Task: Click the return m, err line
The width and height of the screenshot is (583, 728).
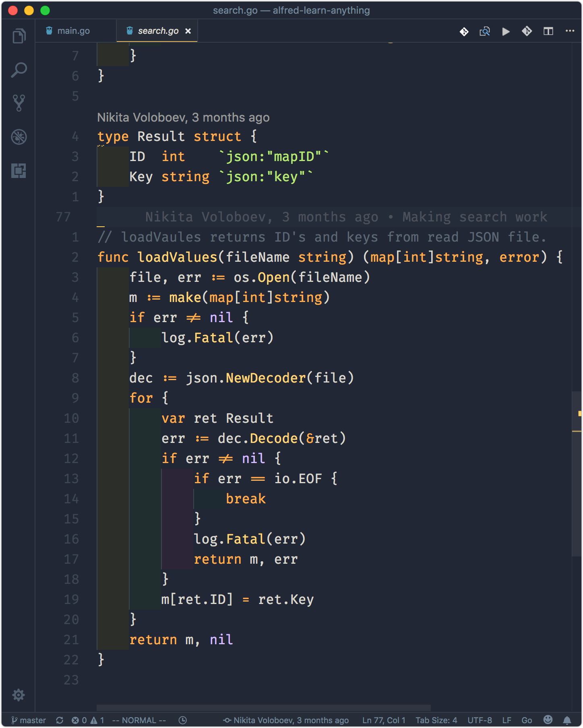Action: [246, 559]
